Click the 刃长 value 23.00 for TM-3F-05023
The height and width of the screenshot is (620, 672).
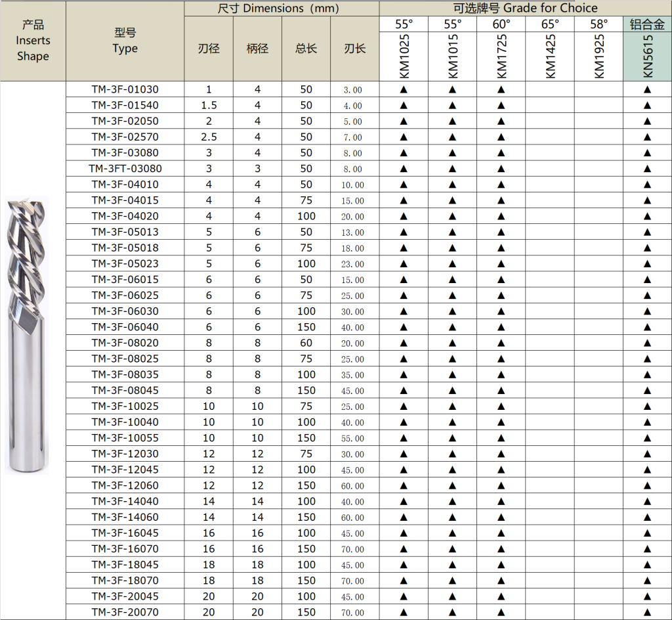352,264
